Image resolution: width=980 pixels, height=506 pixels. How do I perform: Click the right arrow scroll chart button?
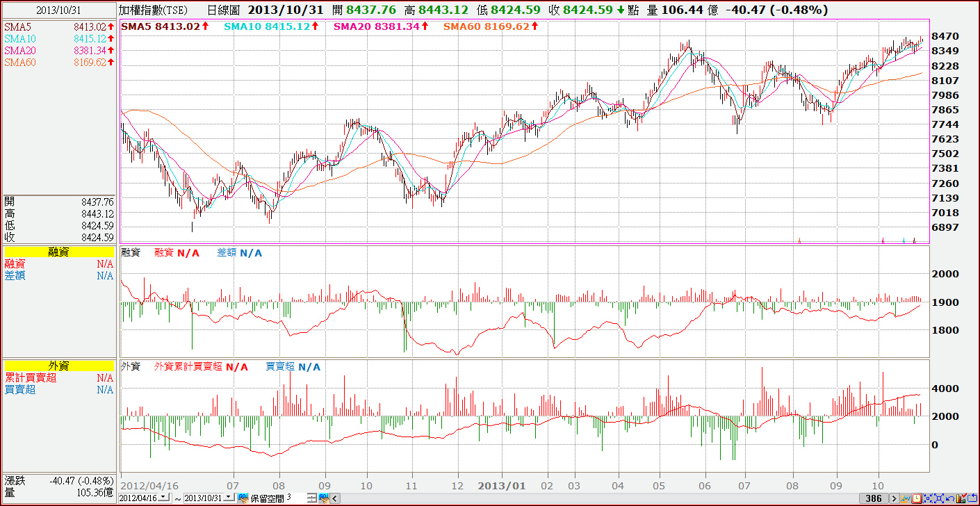(x=895, y=498)
